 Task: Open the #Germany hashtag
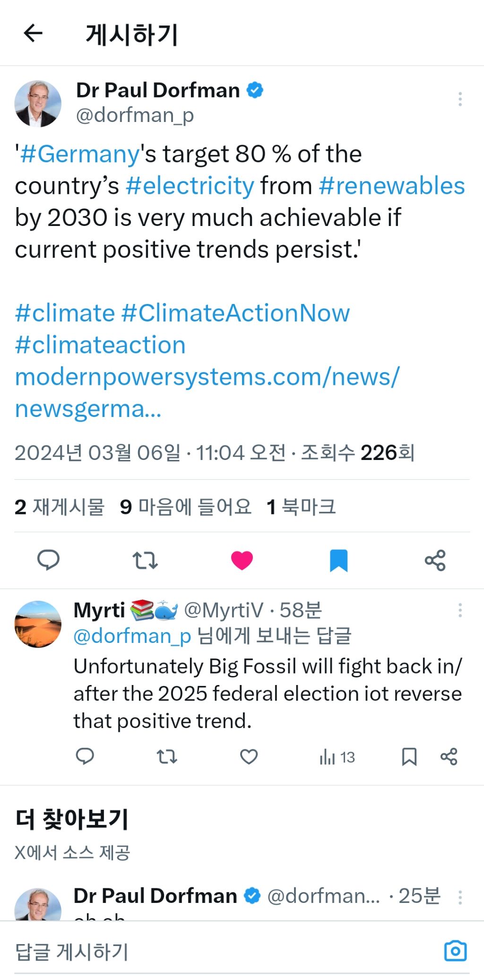pos(80,154)
